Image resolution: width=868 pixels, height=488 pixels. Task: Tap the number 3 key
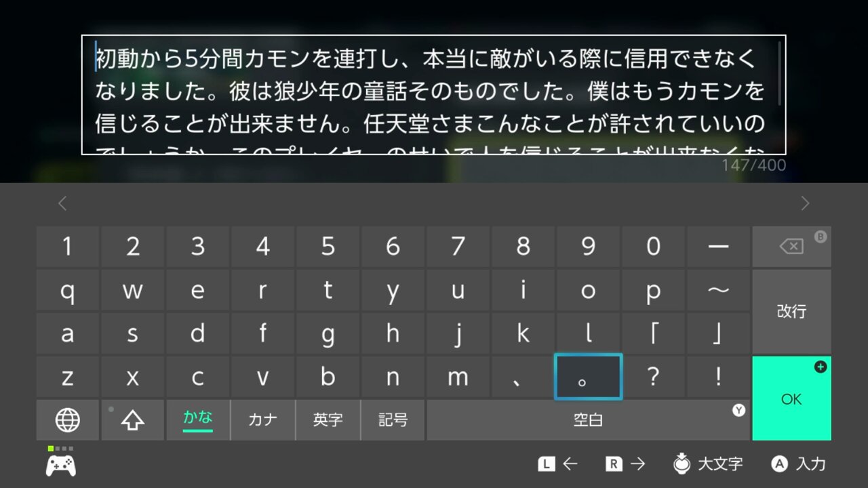pos(198,247)
